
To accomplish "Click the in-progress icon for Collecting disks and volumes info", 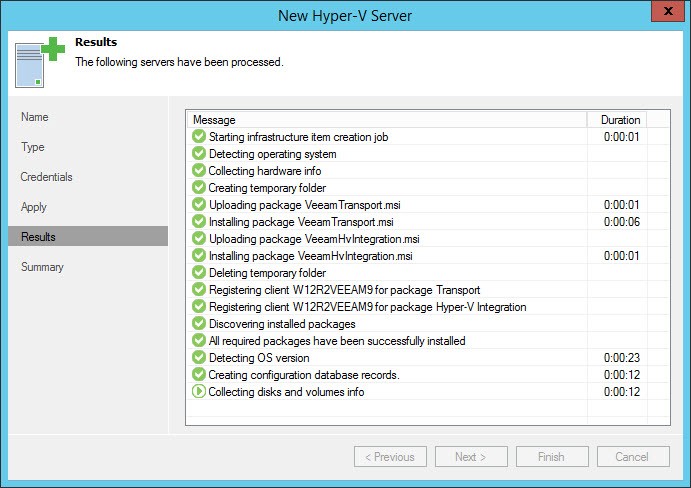I will (x=199, y=391).
